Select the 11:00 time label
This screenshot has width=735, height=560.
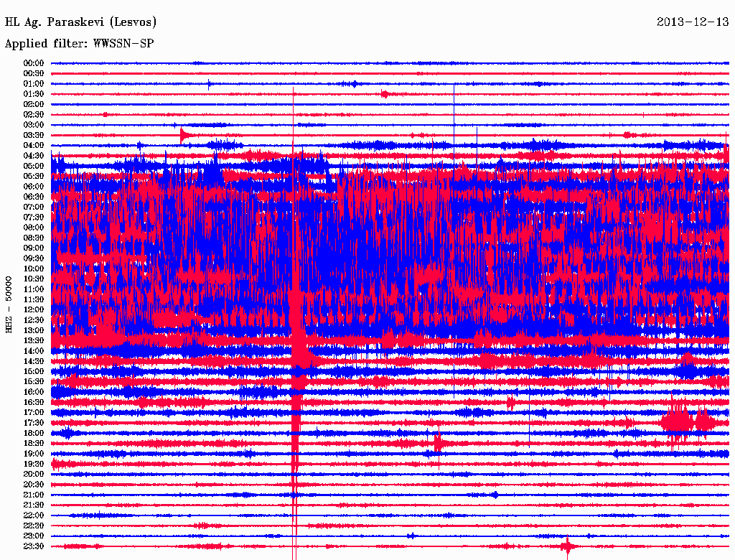[x=34, y=289]
